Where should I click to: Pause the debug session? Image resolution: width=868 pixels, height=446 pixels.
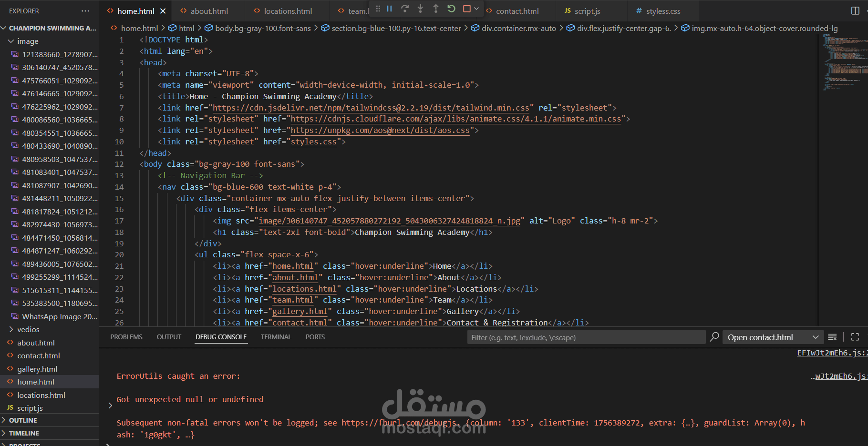click(389, 9)
